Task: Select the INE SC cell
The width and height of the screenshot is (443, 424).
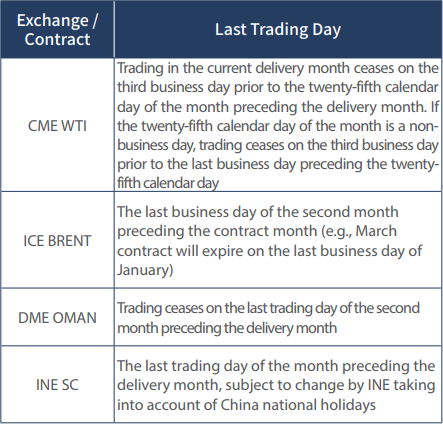Action: tap(57, 385)
